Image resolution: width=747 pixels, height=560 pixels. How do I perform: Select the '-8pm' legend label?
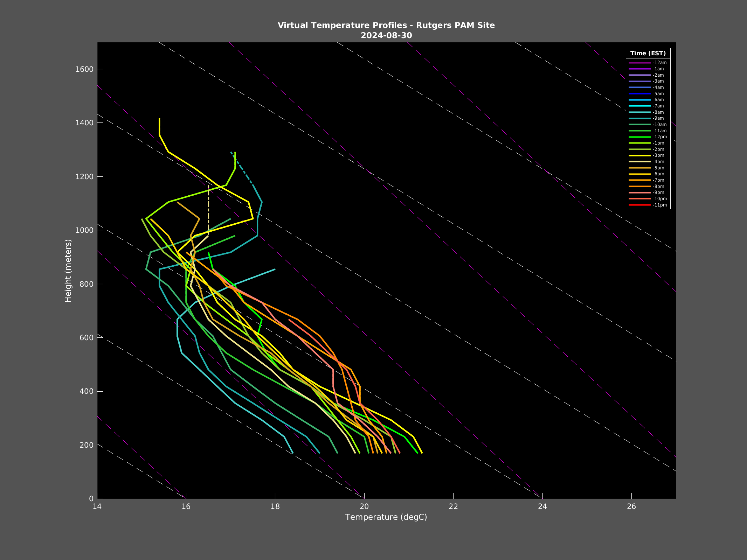click(658, 187)
